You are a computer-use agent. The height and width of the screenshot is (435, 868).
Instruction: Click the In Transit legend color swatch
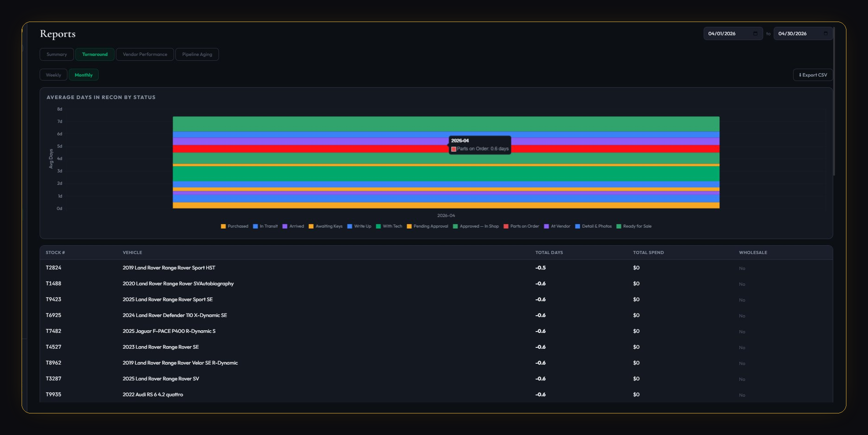pos(255,226)
